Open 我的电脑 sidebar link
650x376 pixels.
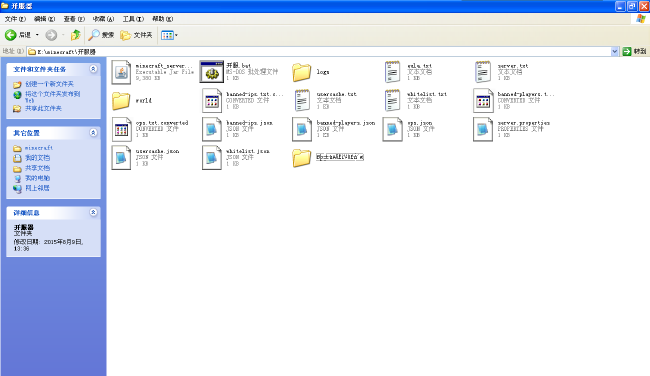[x=37, y=178]
